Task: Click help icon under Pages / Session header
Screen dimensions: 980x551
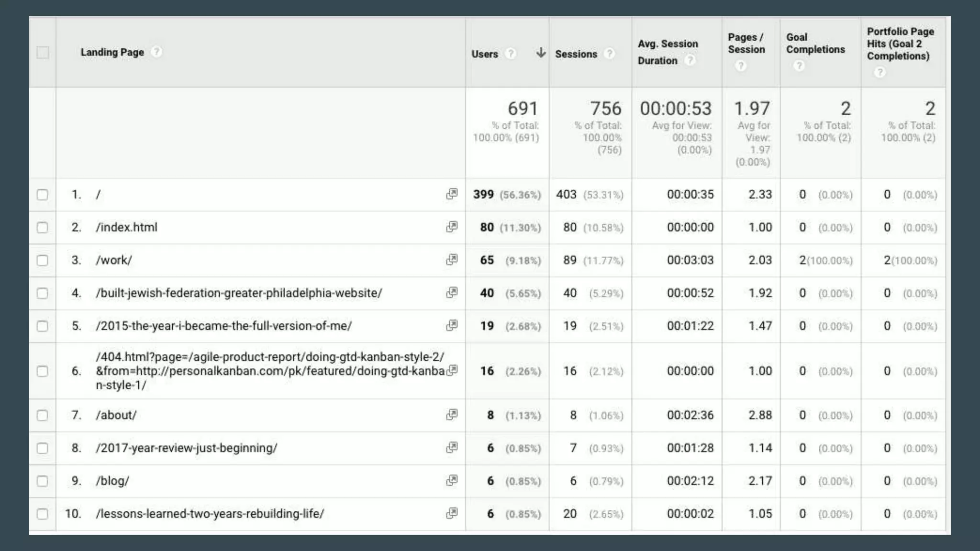Action: click(741, 66)
